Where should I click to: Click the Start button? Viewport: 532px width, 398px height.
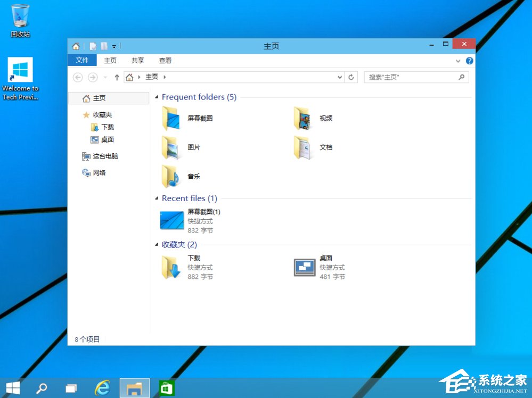point(12,387)
